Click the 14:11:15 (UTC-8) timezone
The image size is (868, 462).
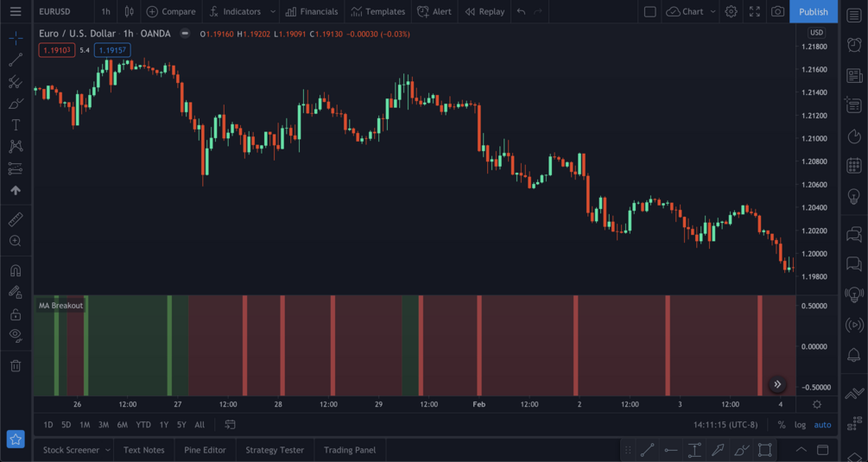(x=725, y=425)
